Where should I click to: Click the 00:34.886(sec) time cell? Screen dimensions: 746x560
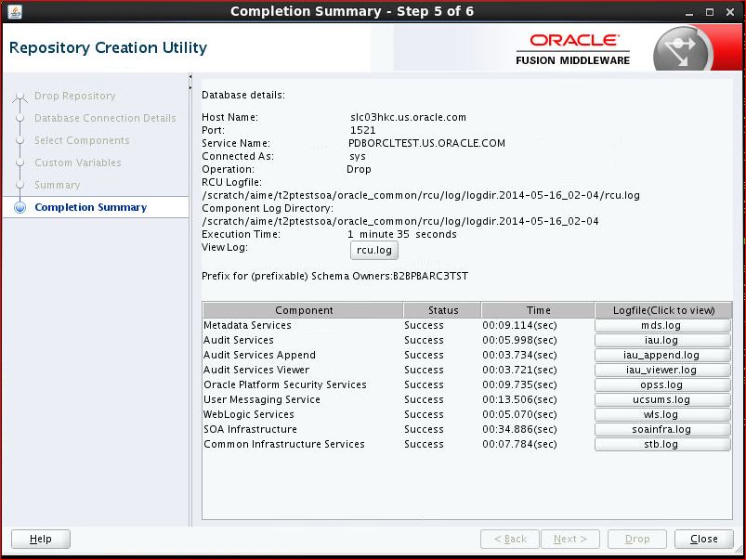pos(519,429)
